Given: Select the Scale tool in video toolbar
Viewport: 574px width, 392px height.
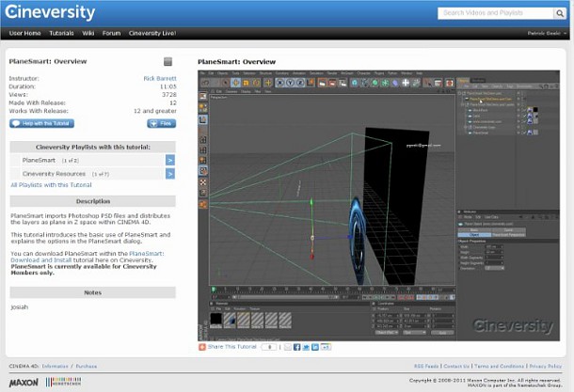Looking at the screenshot, I should [246, 83].
